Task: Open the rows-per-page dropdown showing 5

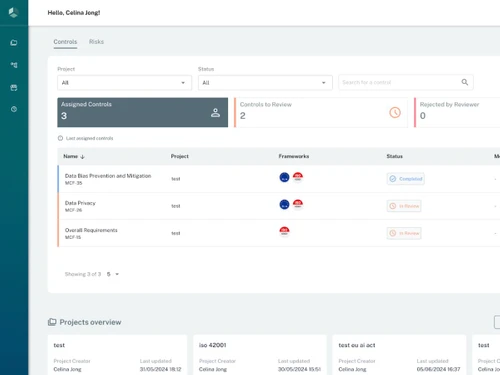Action: coord(113,274)
